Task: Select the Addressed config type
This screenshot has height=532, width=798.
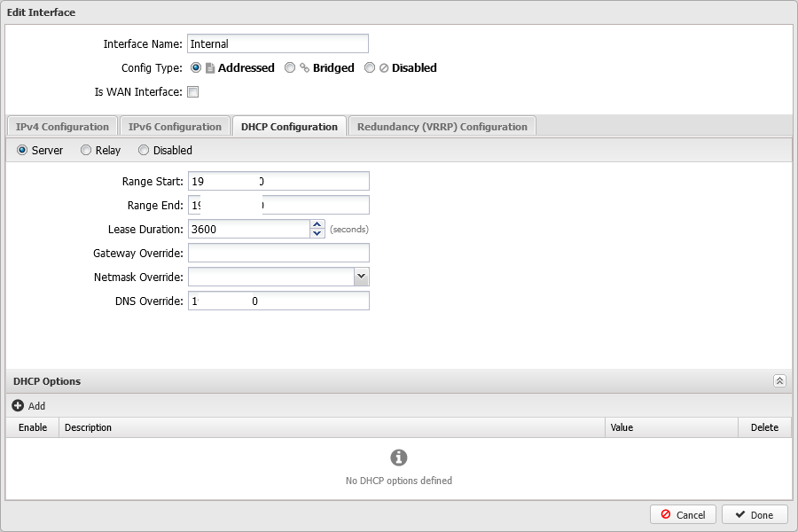Action: pos(196,68)
